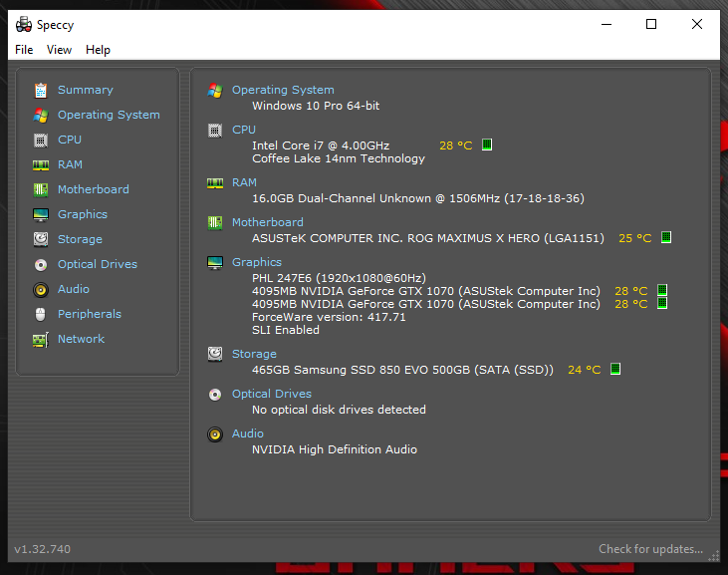Click the Optical Drives disc icon in summary panel
728x575 pixels.
pyautogui.click(x=215, y=395)
